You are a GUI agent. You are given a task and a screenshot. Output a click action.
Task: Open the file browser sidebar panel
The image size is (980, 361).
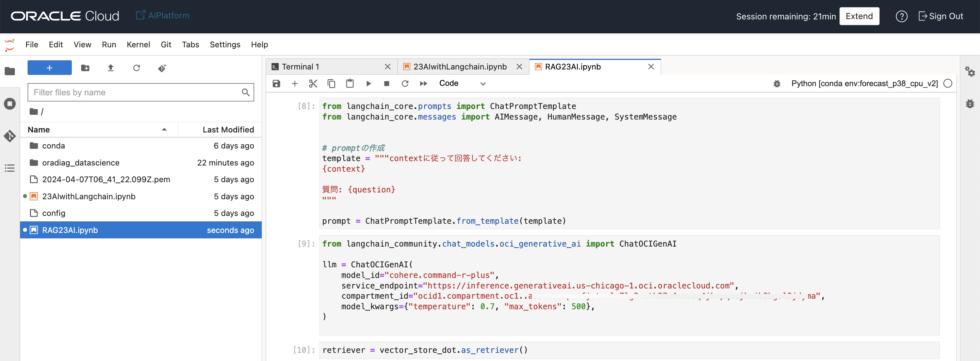[x=10, y=71]
